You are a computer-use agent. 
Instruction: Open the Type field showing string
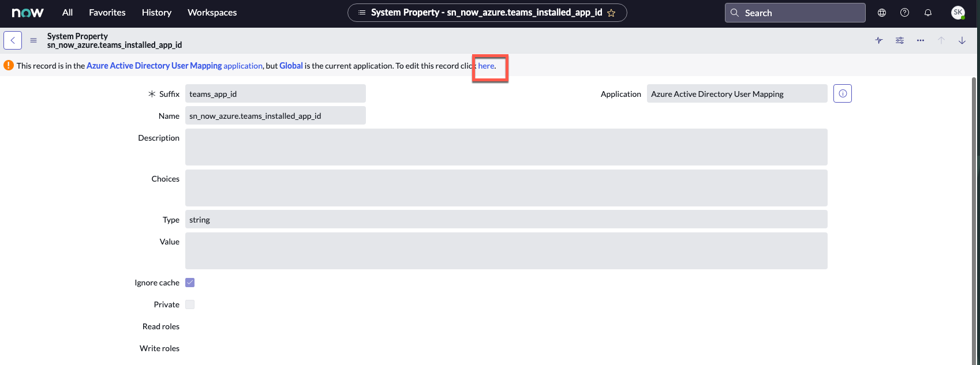click(506, 219)
